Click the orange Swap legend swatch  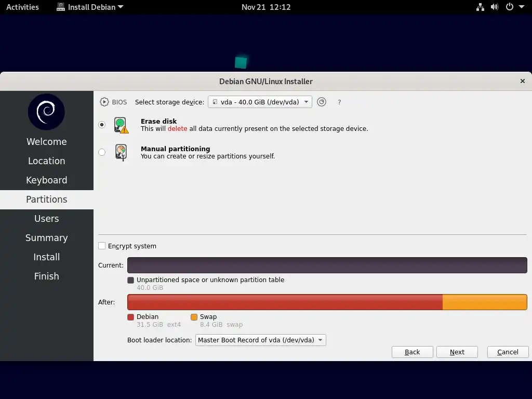pyautogui.click(x=194, y=317)
